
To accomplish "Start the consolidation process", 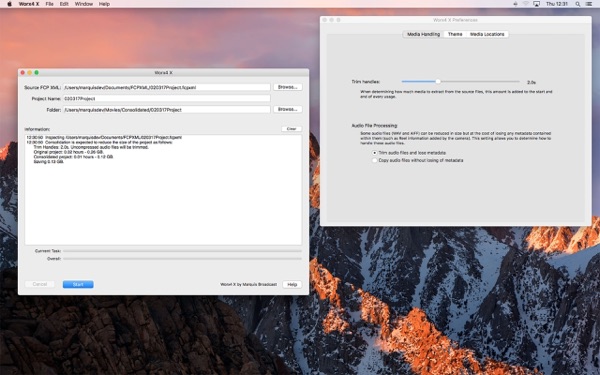I will (x=78, y=284).
